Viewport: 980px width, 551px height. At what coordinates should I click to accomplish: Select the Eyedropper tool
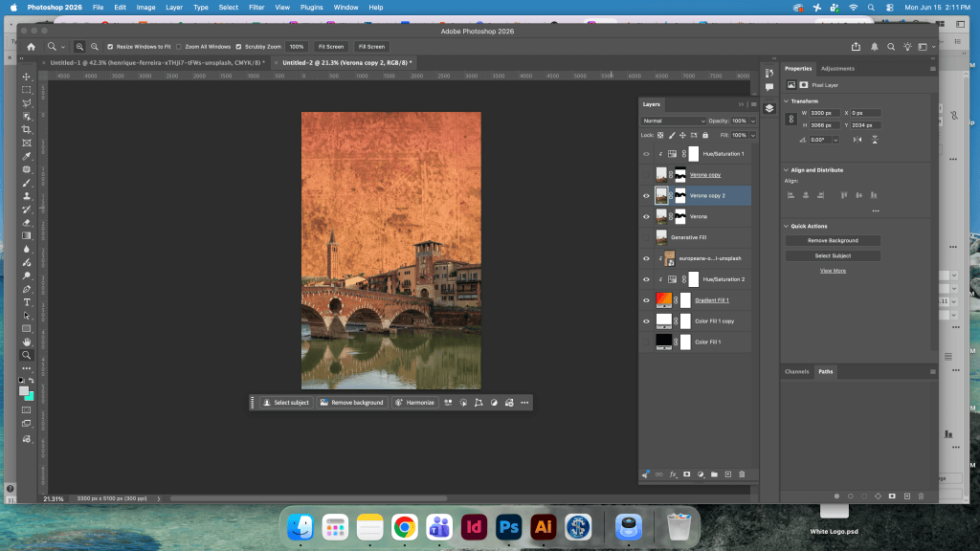[26, 156]
